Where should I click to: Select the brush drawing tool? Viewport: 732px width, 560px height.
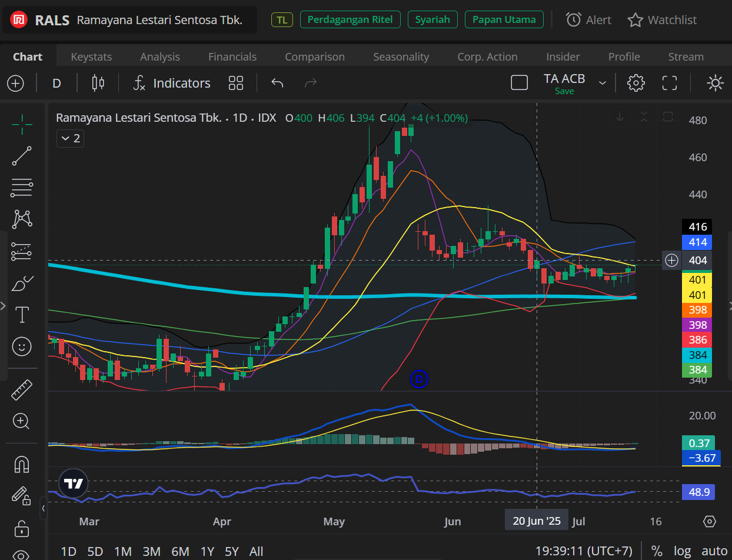tap(22, 284)
